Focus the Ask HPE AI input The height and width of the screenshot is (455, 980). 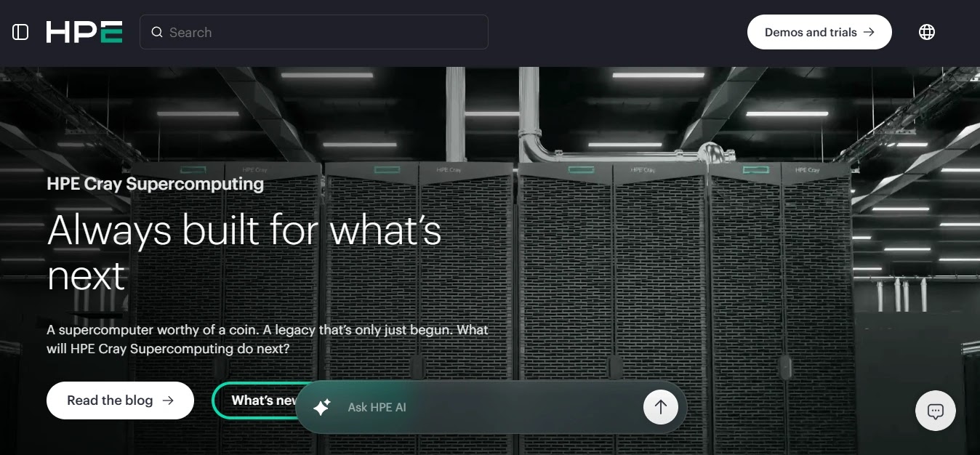pyautogui.click(x=491, y=407)
